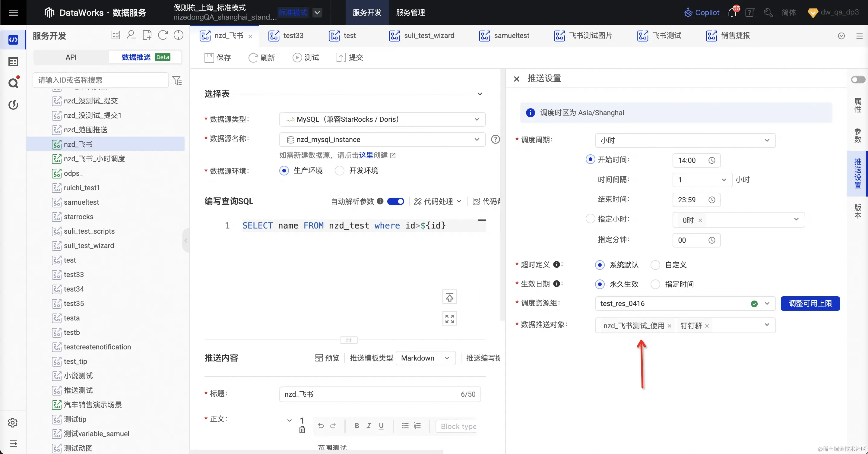Click 这里 link to create data source

pyautogui.click(x=366, y=155)
